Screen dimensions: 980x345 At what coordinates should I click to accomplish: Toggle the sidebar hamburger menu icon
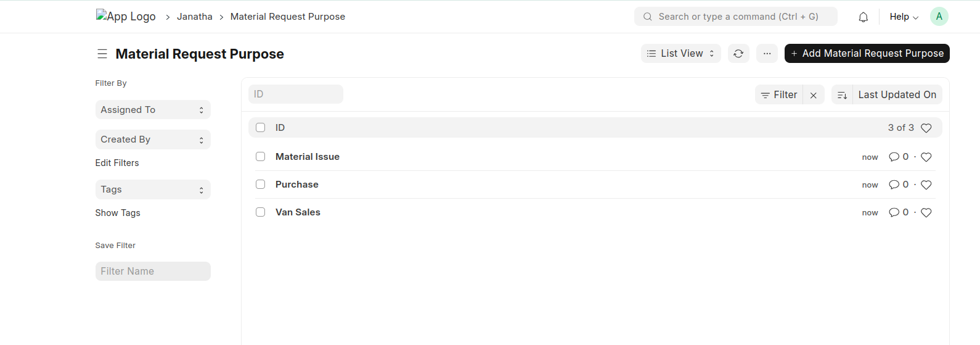coord(102,54)
